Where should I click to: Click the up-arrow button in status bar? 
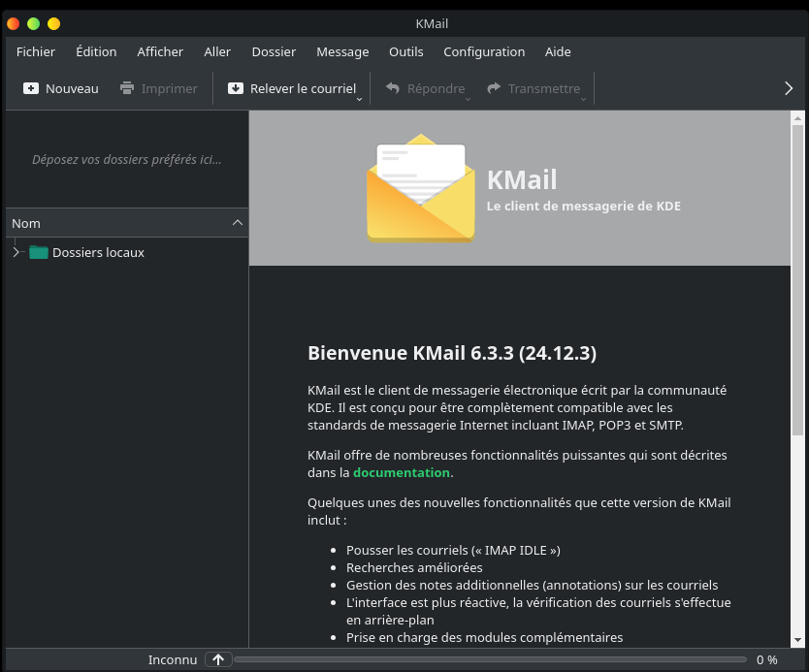point(218,659)
